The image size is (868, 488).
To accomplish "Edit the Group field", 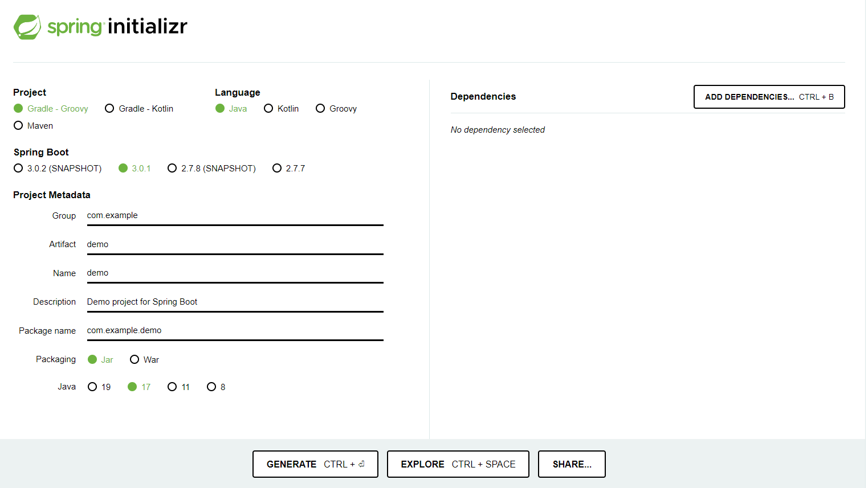I will [x=235, y=216].
